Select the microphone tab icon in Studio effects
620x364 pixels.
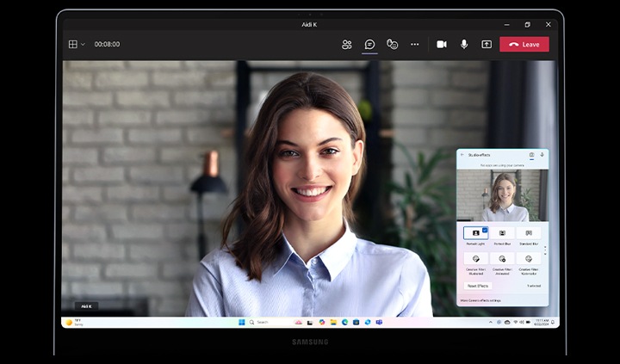click(542, 155)
